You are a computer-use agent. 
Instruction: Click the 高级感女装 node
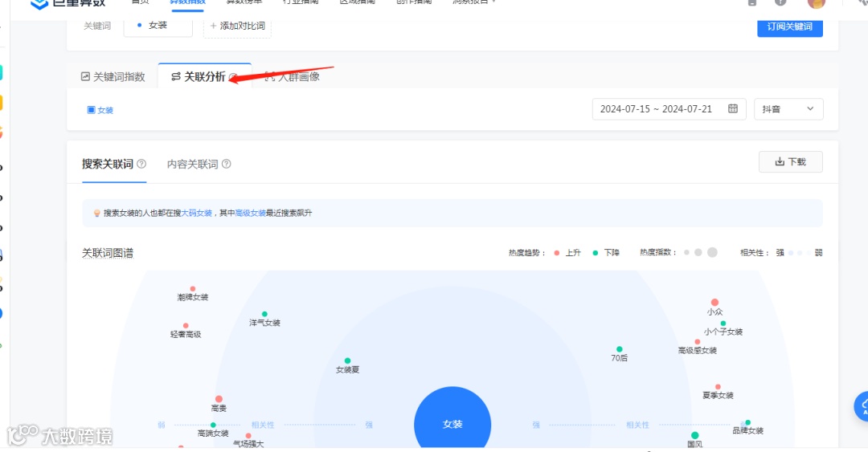(x=698, y=342)
